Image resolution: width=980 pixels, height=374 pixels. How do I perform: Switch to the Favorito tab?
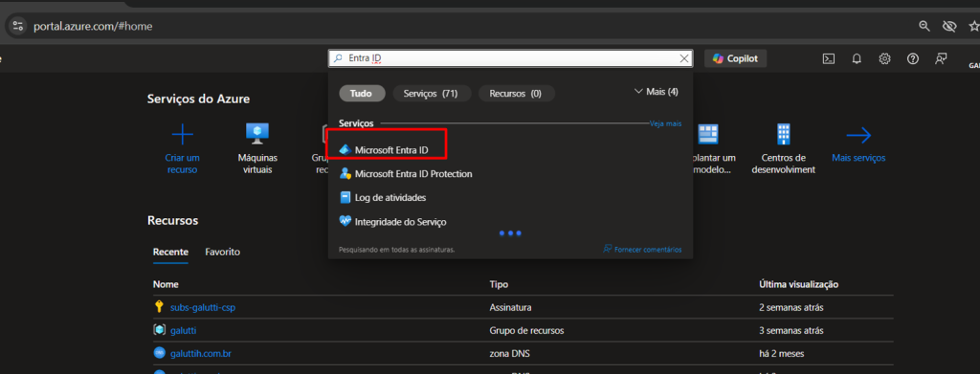point(222,253)
